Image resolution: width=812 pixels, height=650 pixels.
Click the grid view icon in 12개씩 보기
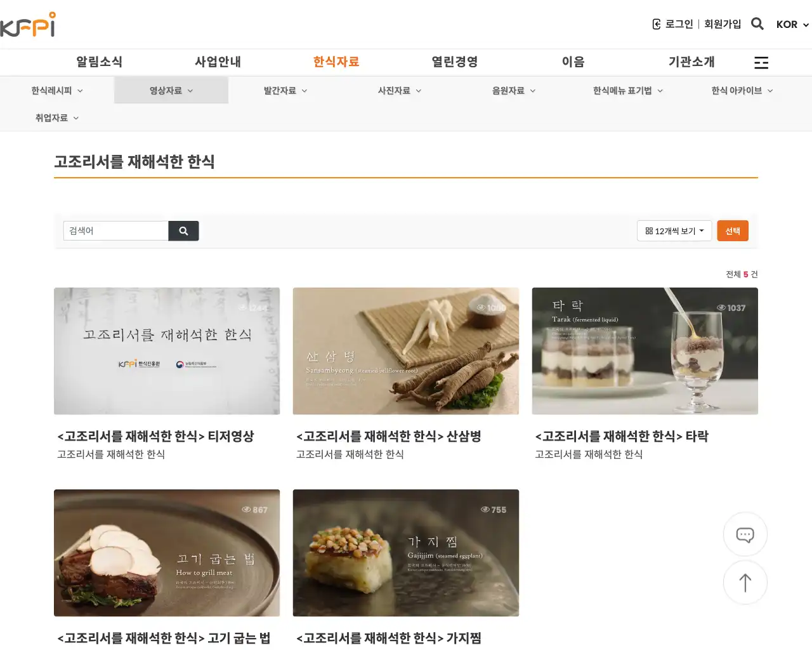tap(648, 231)
